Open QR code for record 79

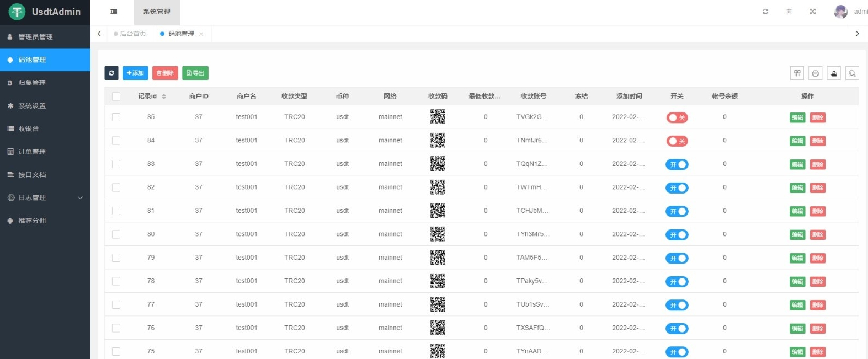pyautogui.click(x=438, y=258)
